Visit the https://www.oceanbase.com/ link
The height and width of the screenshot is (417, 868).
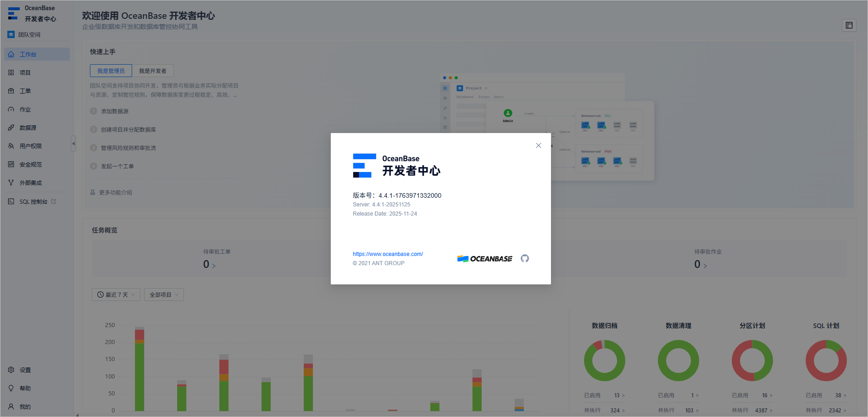pos(388,254)
